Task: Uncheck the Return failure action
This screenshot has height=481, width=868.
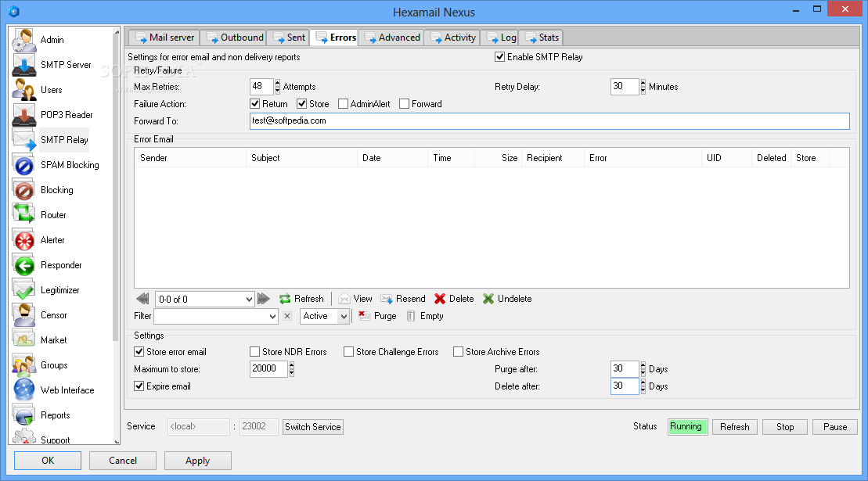Action: tap(254, 104)
